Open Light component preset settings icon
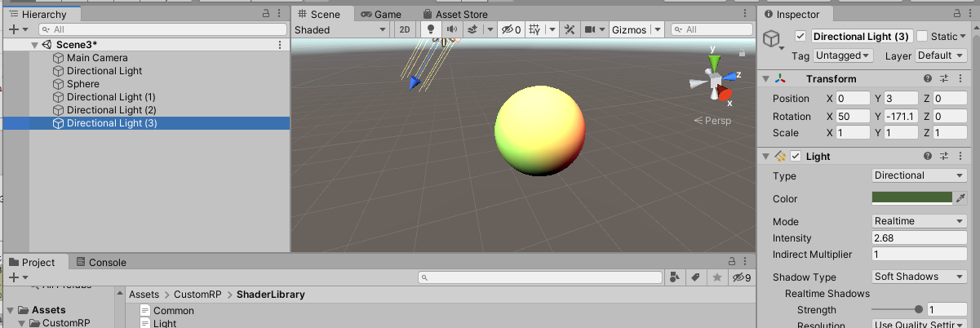980x328 pixels. [x=944, y=156]
